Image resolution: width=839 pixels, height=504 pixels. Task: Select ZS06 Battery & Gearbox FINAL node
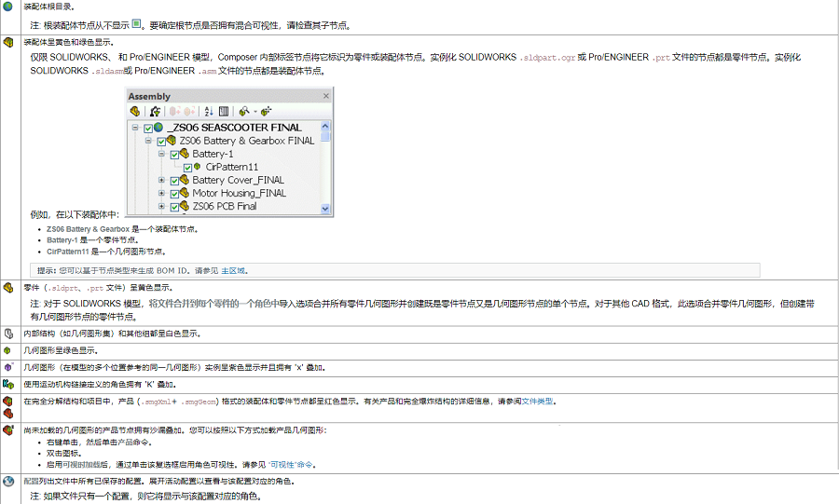coord(246,142)
